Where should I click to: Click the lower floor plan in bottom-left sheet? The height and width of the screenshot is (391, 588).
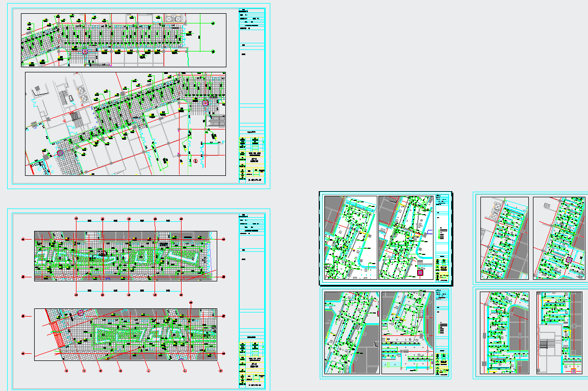pyautogui.click(x=125, y=334)
